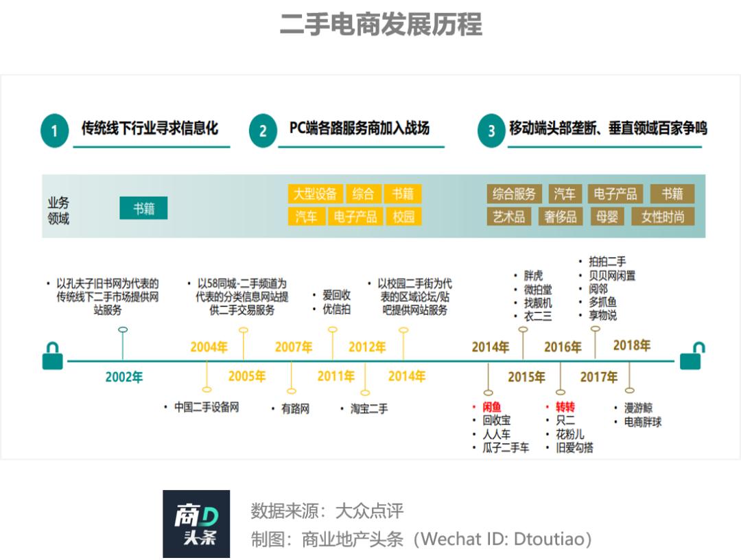
Task: Select the teal 书籍 tag
Action: (x=143, y=208)
